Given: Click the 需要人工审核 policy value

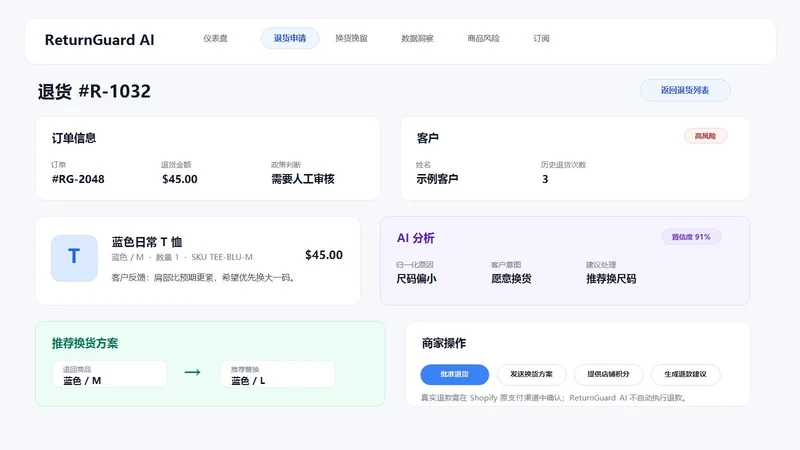Looking at the screenshot, I should [x=303, y=179].
